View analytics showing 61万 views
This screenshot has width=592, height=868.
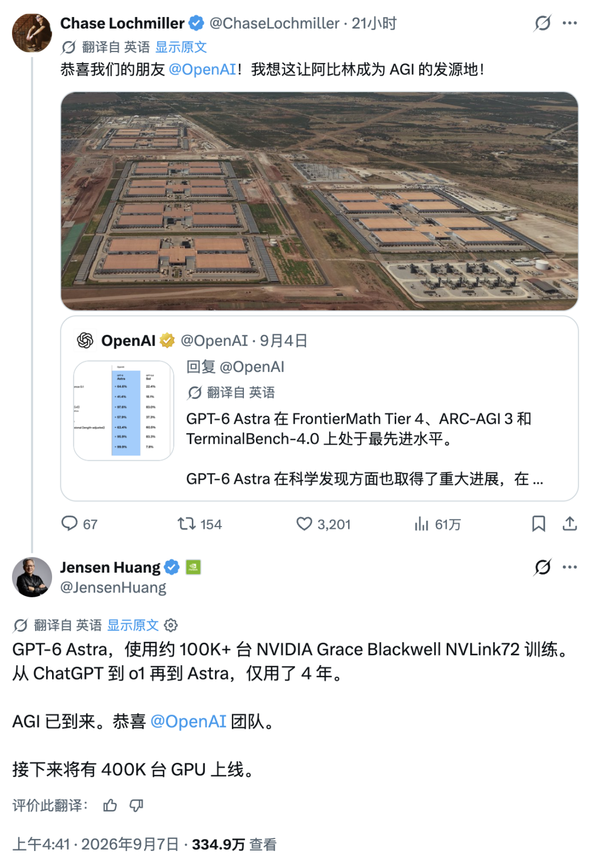click(421, 524)
